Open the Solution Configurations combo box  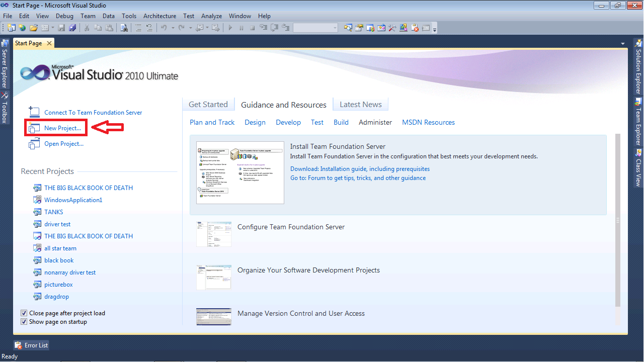315,28
